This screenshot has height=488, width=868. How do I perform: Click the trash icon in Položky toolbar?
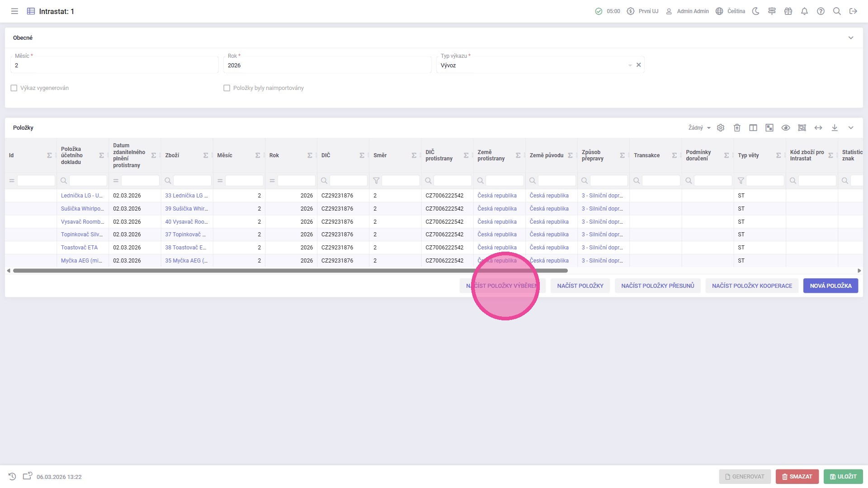point(737,128)
